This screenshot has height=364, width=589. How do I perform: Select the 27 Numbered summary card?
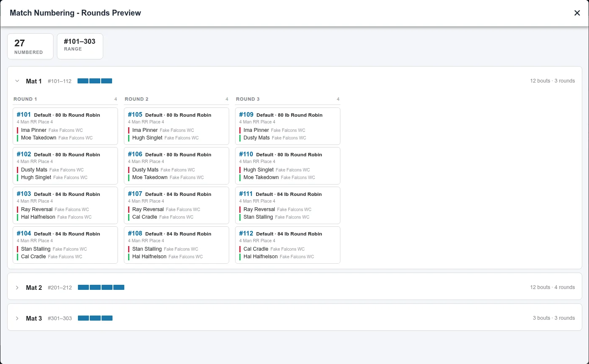(30, 46)
